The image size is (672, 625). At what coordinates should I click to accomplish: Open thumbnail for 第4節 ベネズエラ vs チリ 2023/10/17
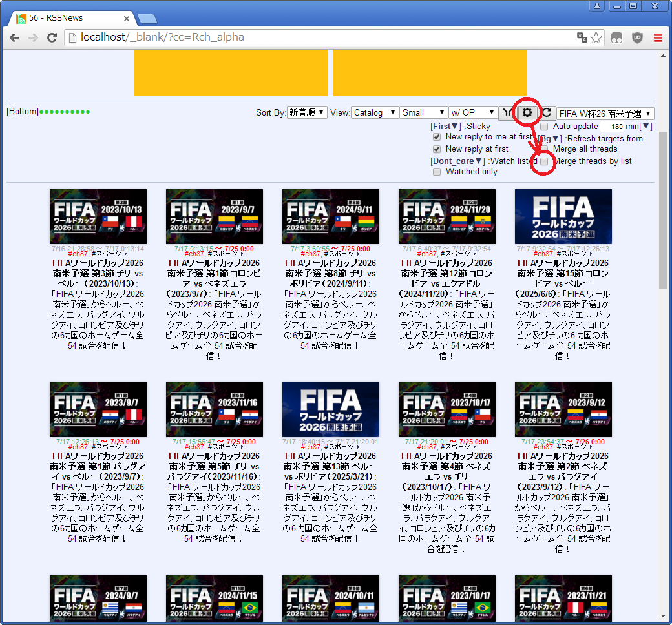(447, 409)
